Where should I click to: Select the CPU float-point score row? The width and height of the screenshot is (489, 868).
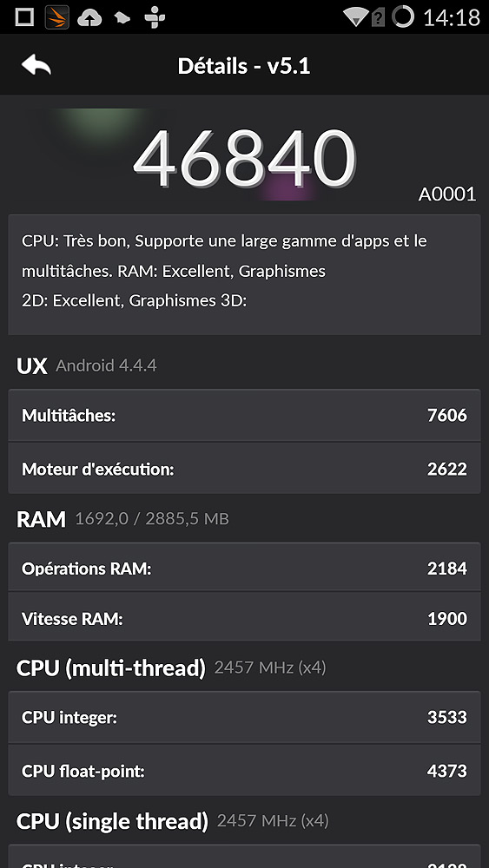click(244, 770)
